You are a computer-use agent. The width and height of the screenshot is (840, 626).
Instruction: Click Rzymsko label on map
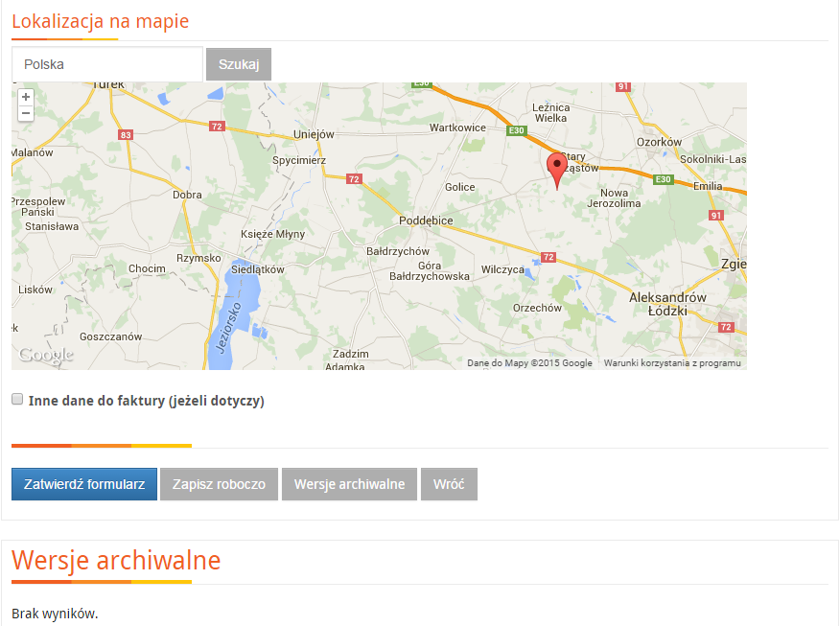[198, 258]
